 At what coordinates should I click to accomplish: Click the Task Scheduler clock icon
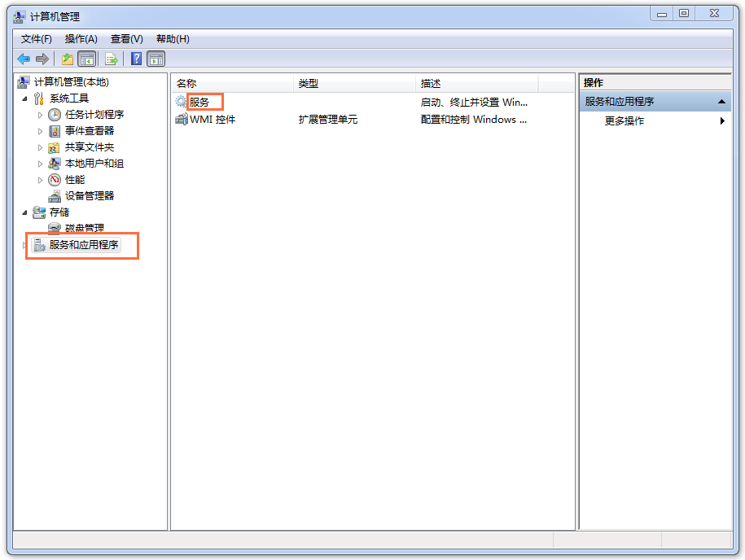point(55,115)
